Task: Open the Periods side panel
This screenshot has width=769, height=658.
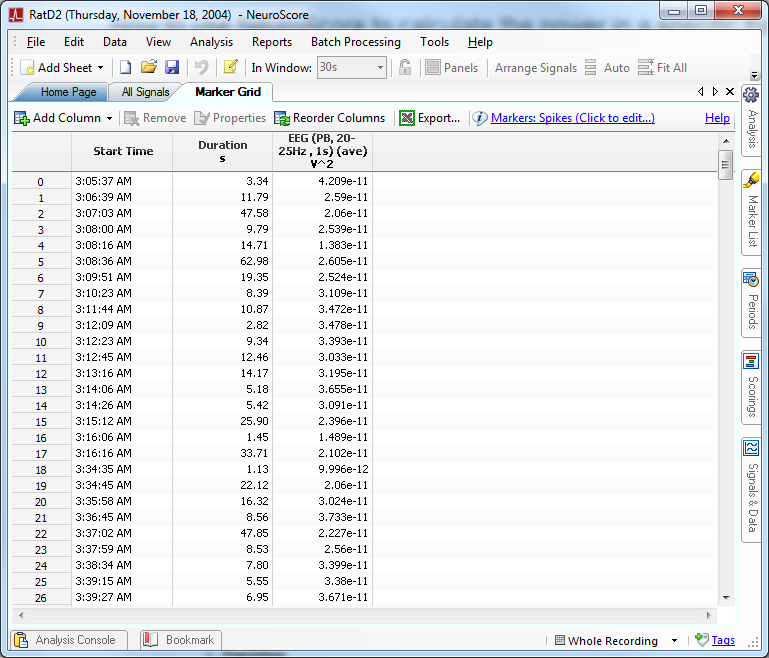Action: point(751,302)
